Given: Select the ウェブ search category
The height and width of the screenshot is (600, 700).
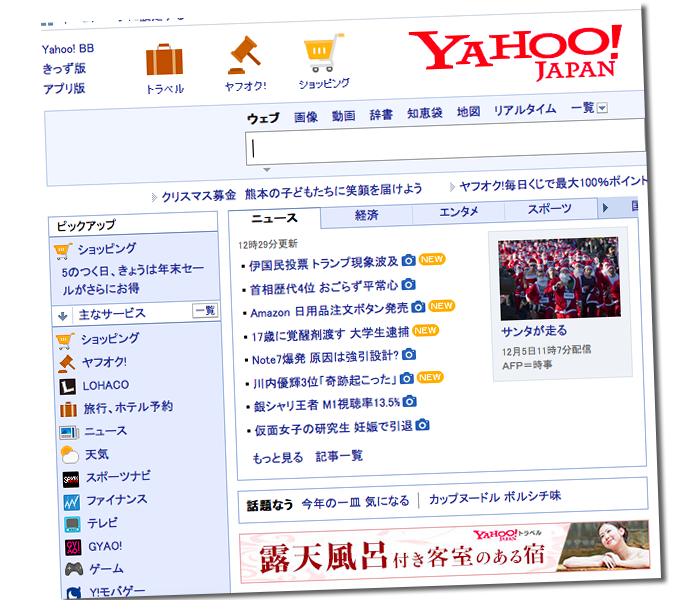Looking at the screenshot, I should [263, 118].
